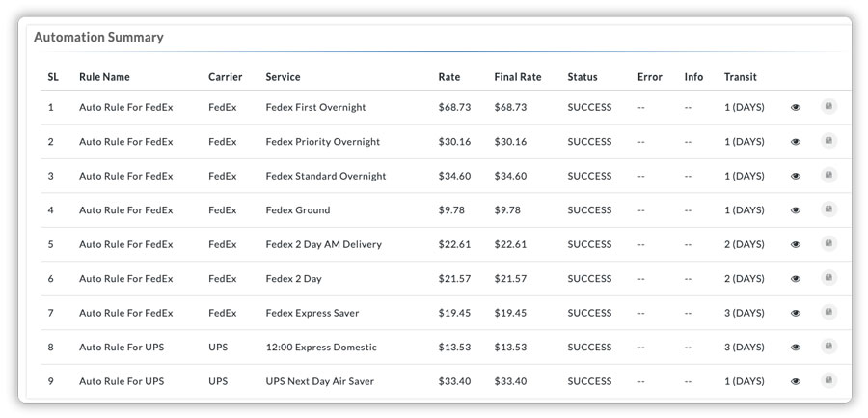Click the Automation Summary heading
Screen dimensions: 868x418
[98, 37]
